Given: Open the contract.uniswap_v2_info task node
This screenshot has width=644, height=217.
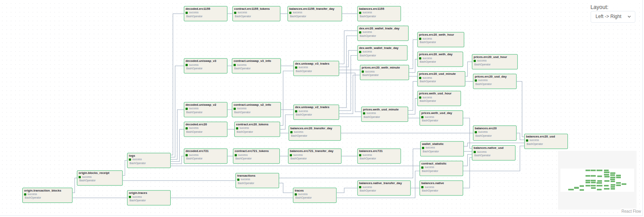Looking at the screenshot, I should [256, 110].
